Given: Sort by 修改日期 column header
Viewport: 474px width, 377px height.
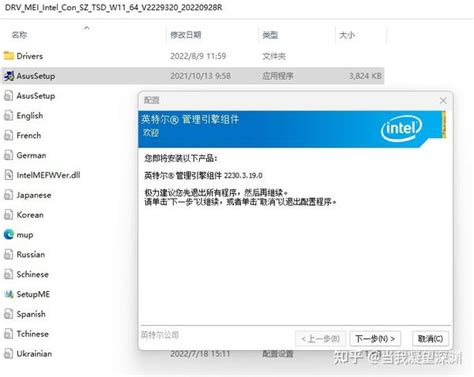Looking at the screenshot, I should click(186, 35).
